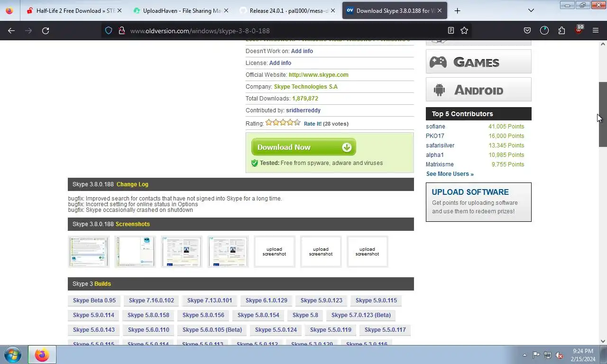Open contributor safarisilver link
Screen dimensions: 607x364
(x=440, y=146)
